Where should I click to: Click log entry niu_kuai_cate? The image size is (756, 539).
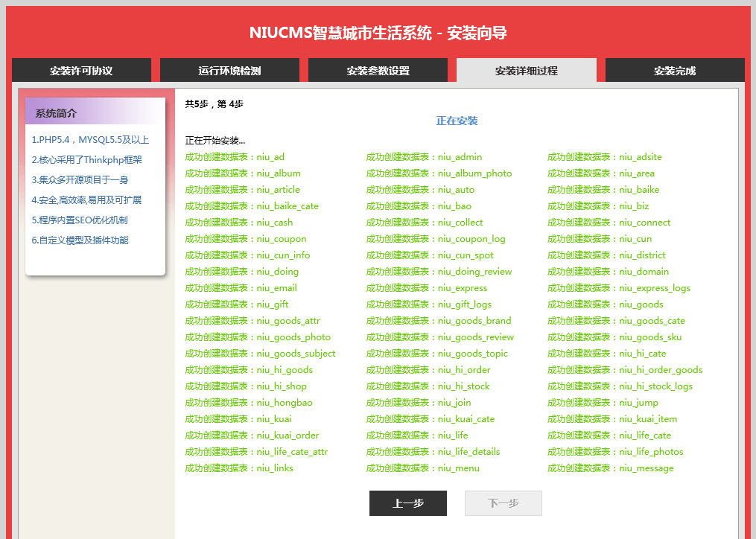tap(430, 419)
